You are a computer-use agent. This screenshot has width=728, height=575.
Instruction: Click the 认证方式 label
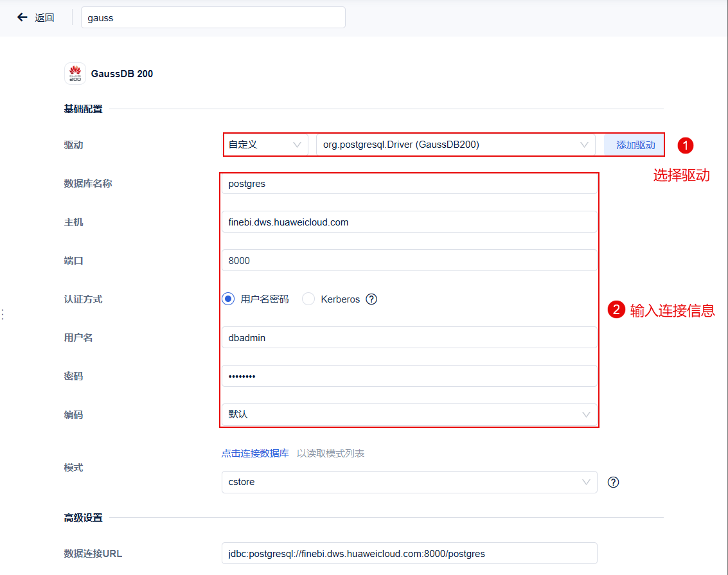point(83,299)
